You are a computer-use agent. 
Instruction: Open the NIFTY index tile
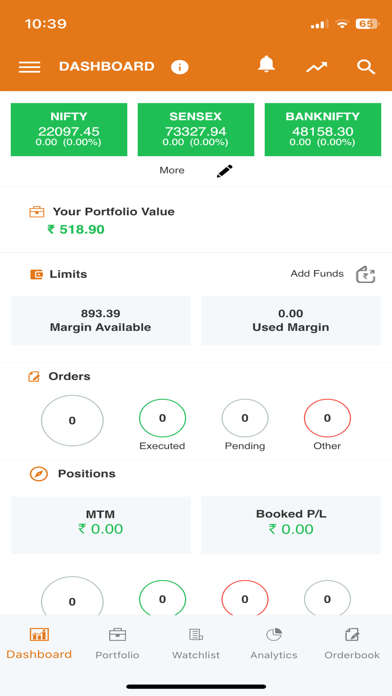tap(69, 130)
